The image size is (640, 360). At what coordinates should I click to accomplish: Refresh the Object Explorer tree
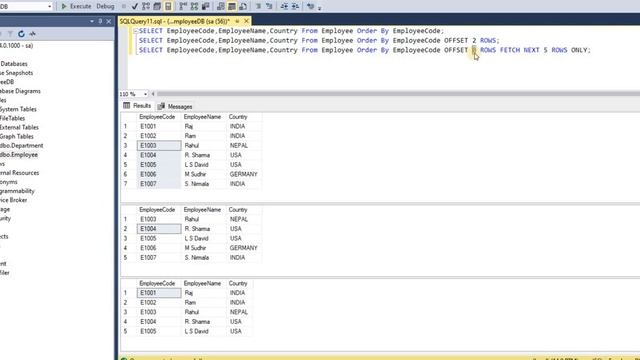[x=21, y=34]
